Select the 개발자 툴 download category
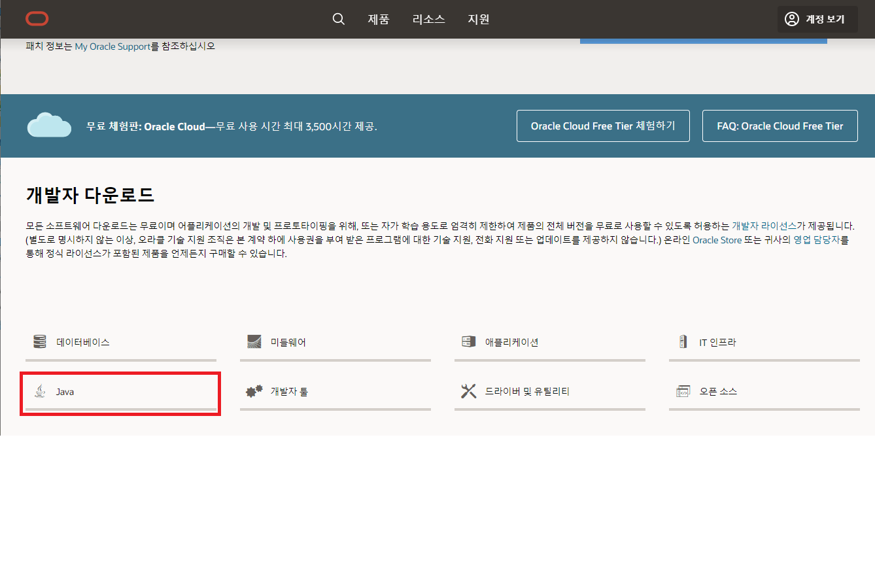The width and height of the screenshot is (875, 588). pyautogui.click(x=335, y=394)
